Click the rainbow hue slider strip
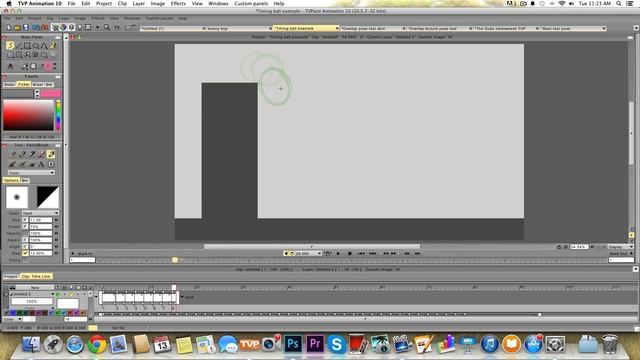640x360 pixels. pos(58,115)
